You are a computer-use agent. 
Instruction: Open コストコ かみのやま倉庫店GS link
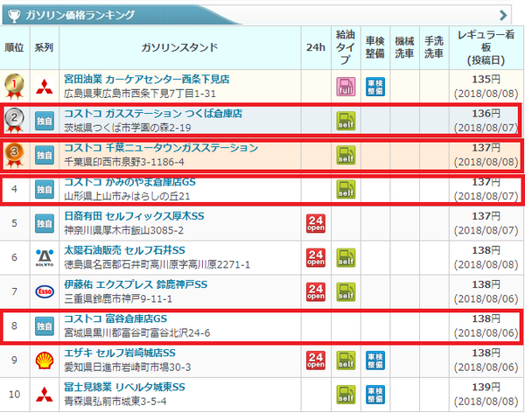click(x=129, y=182)
